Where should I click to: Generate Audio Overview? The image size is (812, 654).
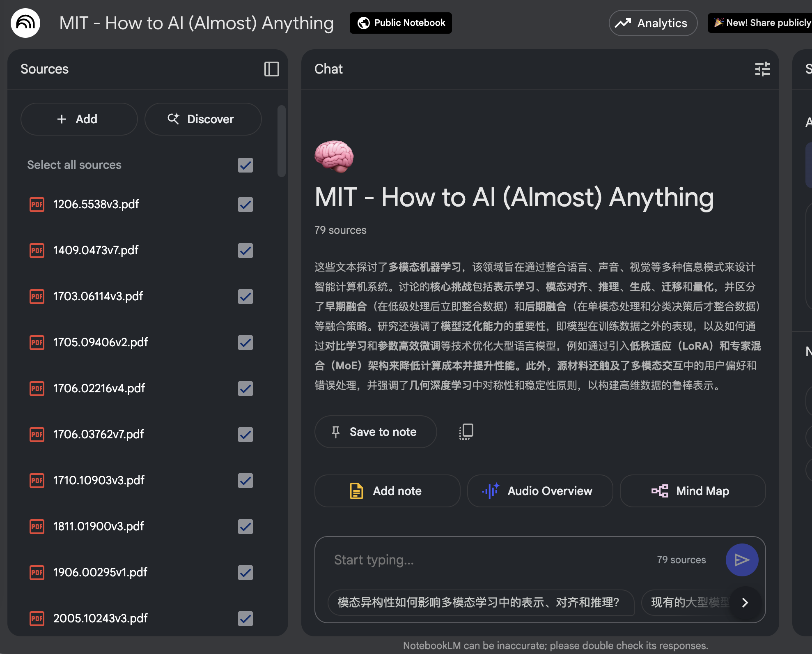[540, 491]
